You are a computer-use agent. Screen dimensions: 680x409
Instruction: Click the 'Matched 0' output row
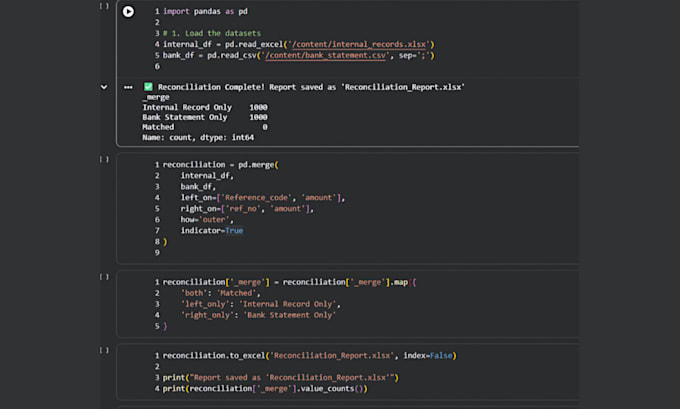coord(205,127)
